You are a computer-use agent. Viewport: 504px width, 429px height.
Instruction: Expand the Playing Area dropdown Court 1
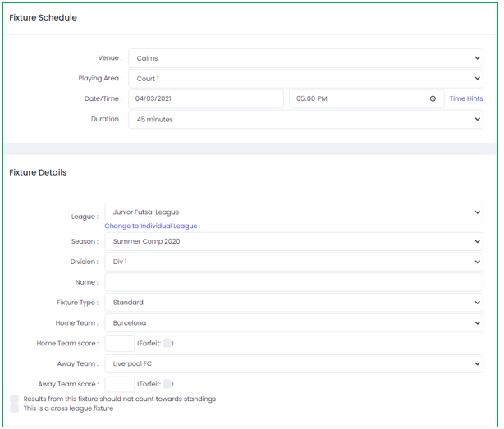[305, 79]
